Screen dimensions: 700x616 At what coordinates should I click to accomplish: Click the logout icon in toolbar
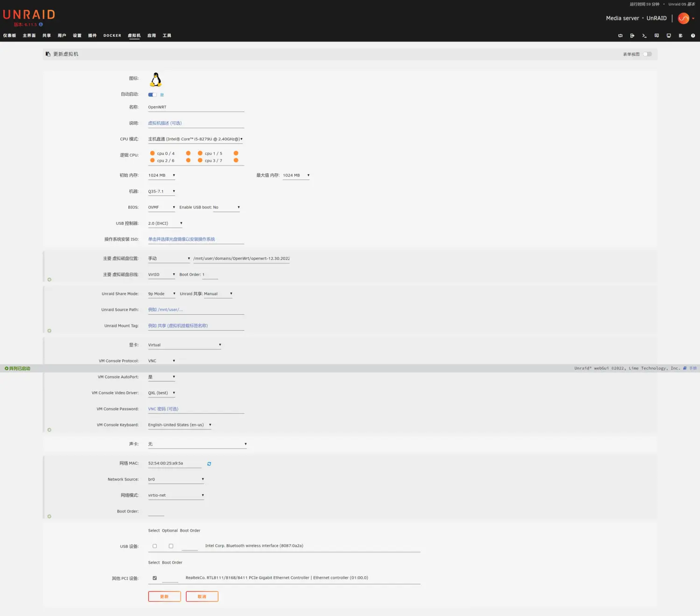coord(632,35)
